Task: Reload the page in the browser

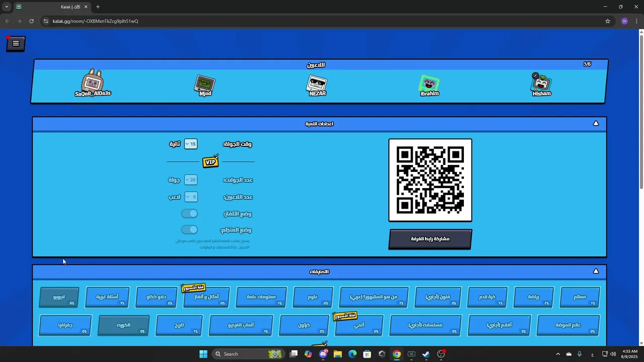Action: click(x=31, y=21)
